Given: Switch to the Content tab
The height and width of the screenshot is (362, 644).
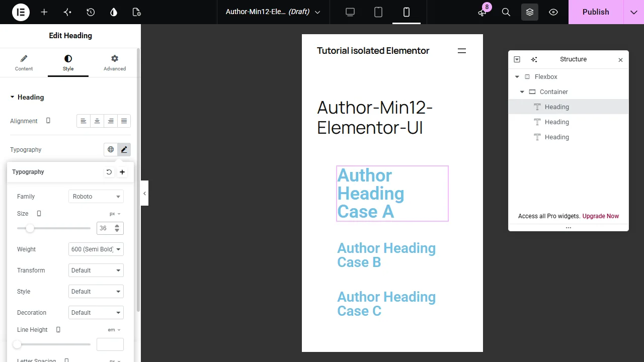Looking at the screenshot, I should pos(24,63).
